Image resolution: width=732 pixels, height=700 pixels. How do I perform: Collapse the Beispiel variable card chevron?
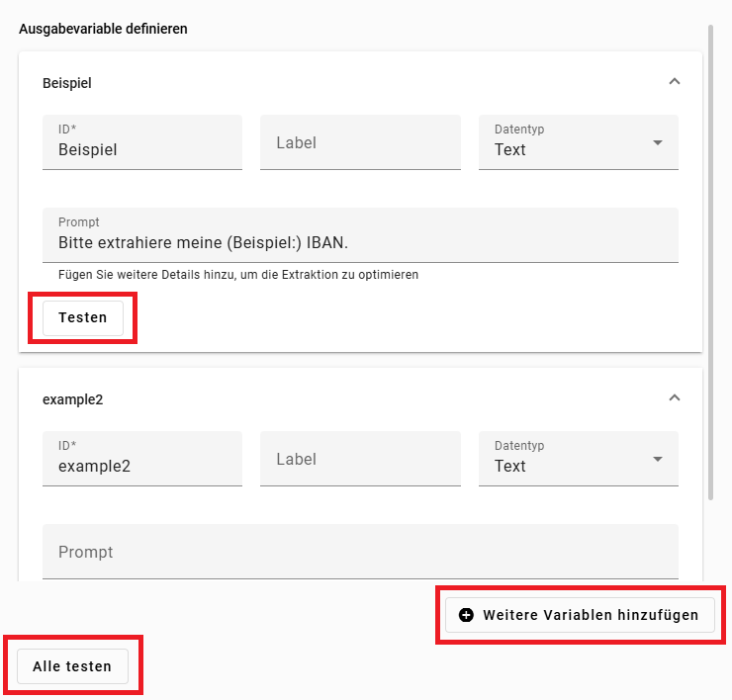675,82
